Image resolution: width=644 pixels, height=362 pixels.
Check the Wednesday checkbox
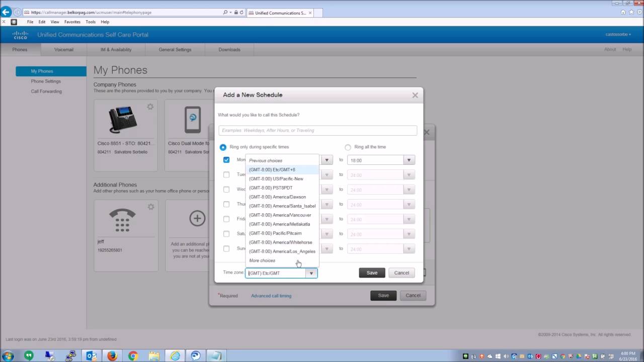click(226, 190)
